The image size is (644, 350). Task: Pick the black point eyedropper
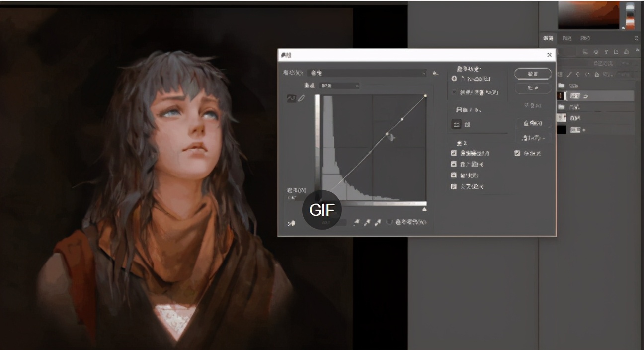[356, 223]
